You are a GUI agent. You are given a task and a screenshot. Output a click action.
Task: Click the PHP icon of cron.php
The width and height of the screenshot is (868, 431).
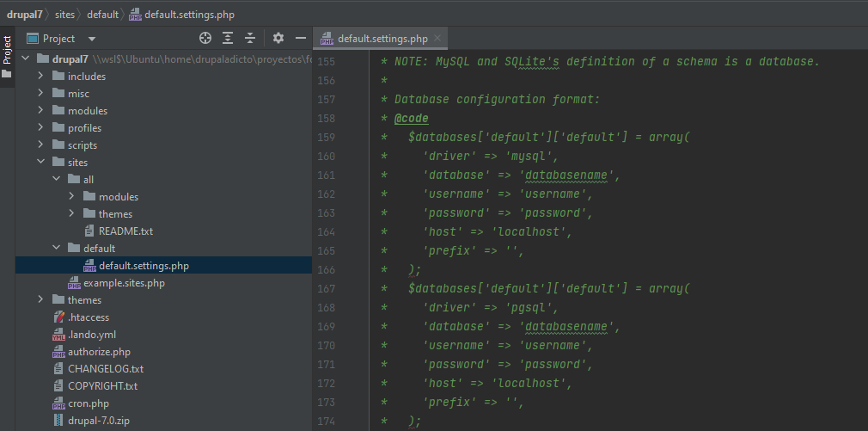click(58, 403)
